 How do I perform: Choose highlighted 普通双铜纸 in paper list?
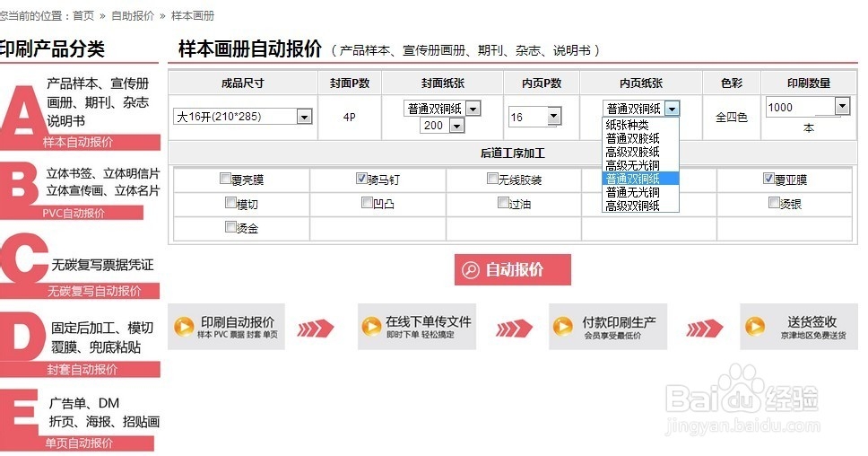coord(640,179)
